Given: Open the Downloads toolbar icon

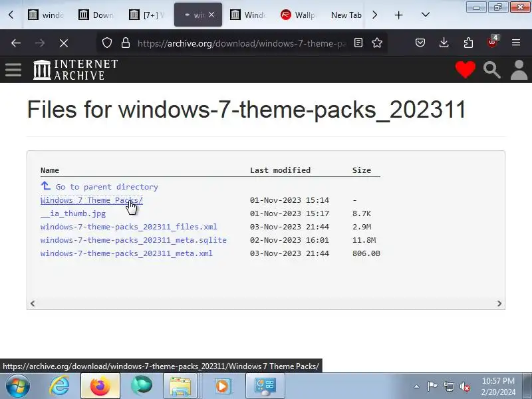Looking at the screenshot, I should (x=444, y=43).
